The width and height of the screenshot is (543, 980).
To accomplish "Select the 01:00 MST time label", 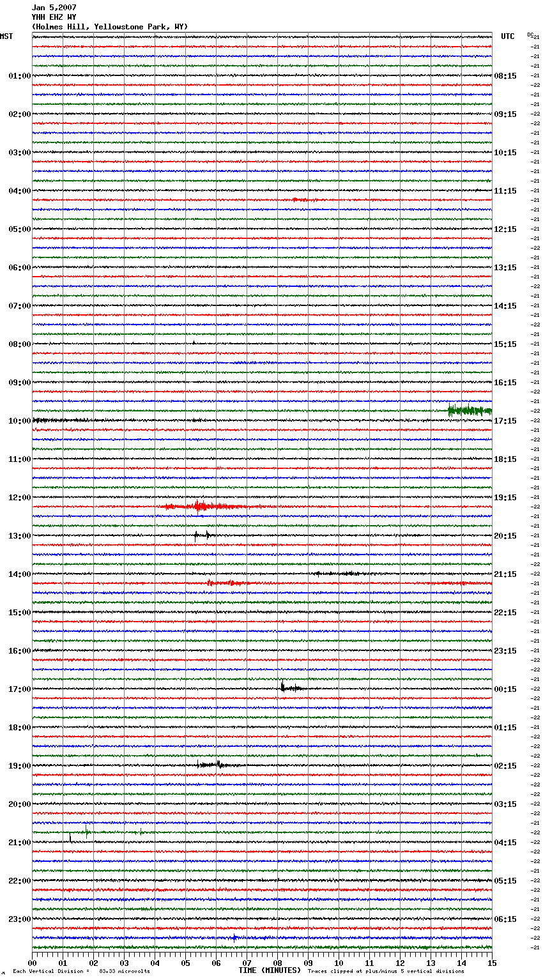I will tap(20, 76).
